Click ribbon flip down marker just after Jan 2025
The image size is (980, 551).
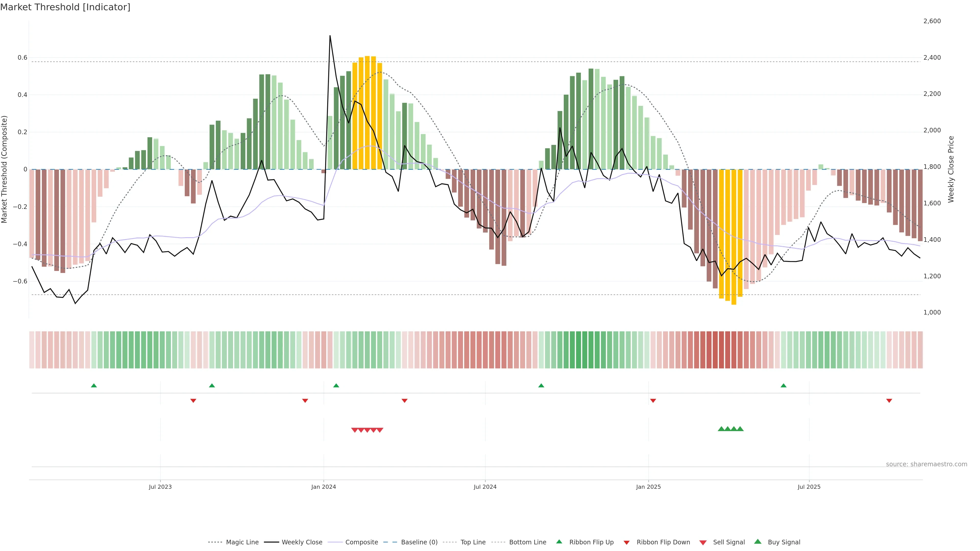pyautogui.click(x=653, y=400)
